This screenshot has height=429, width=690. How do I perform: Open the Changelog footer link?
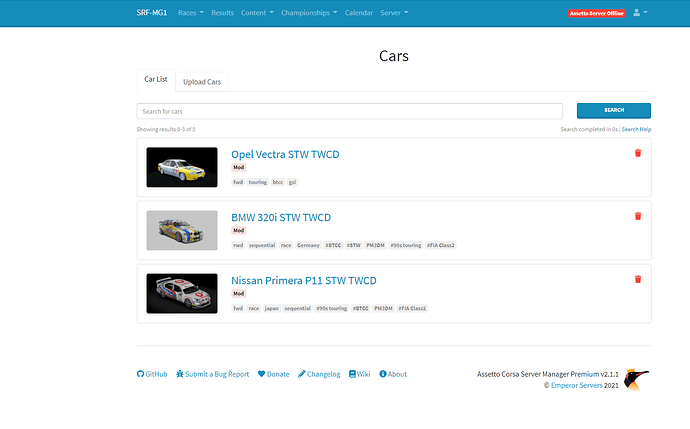click(x=319, y=374)
